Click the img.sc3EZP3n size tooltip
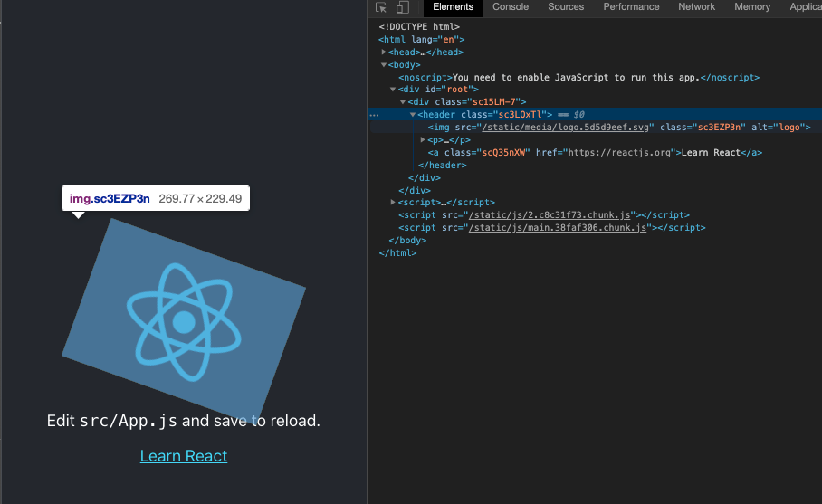The image size is (822, 504). point(156,198)
